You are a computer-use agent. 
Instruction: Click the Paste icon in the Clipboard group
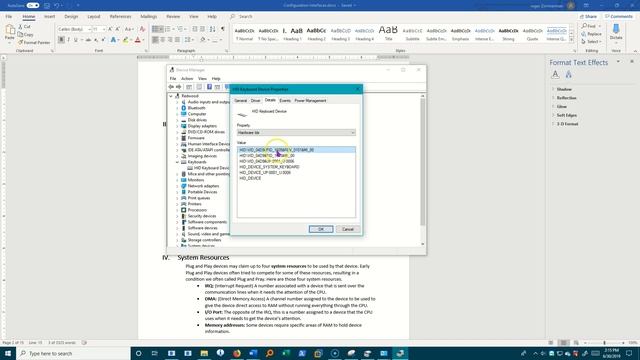point(10,30)
